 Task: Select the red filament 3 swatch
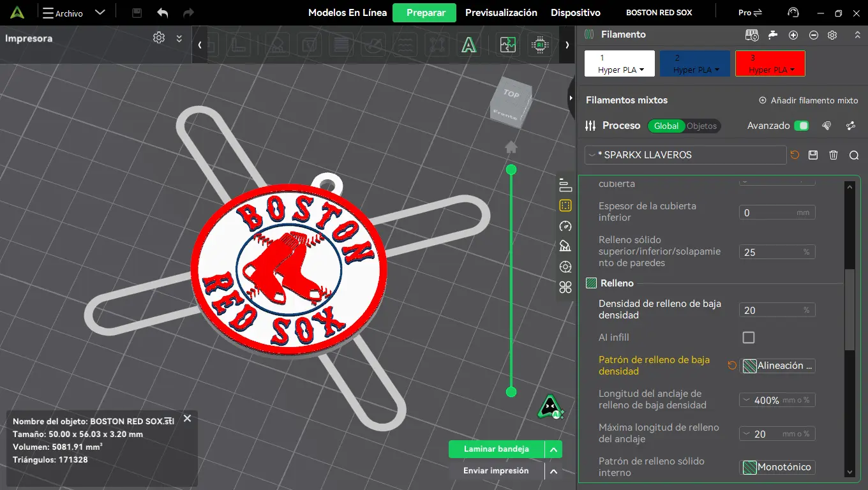770,64
